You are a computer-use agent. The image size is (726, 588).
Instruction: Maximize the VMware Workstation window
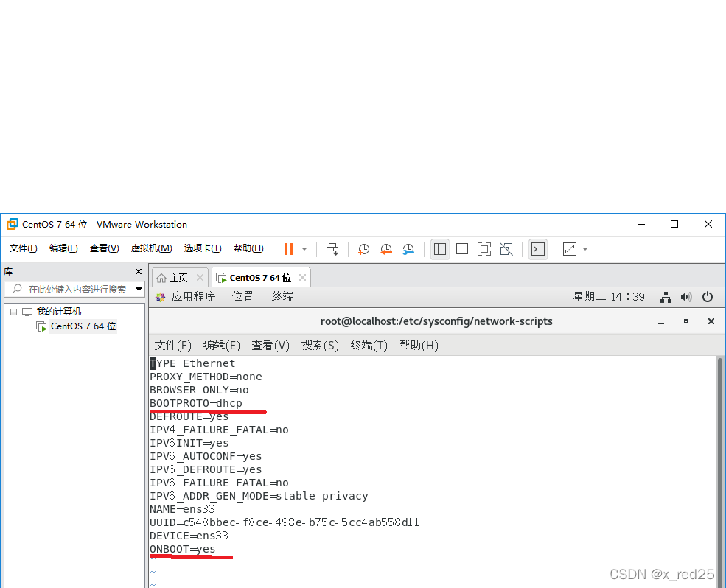pyautogui.click(x=674, y=224)
